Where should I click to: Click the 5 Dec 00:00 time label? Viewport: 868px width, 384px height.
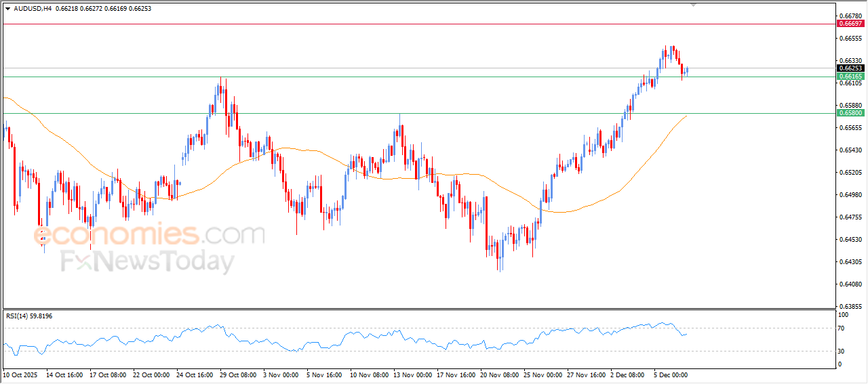670,374
